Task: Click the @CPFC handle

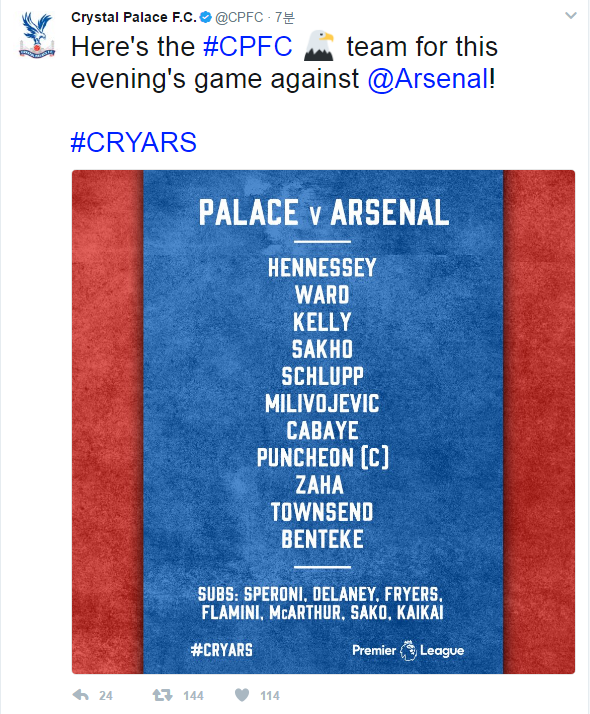Action: (239, 17)
